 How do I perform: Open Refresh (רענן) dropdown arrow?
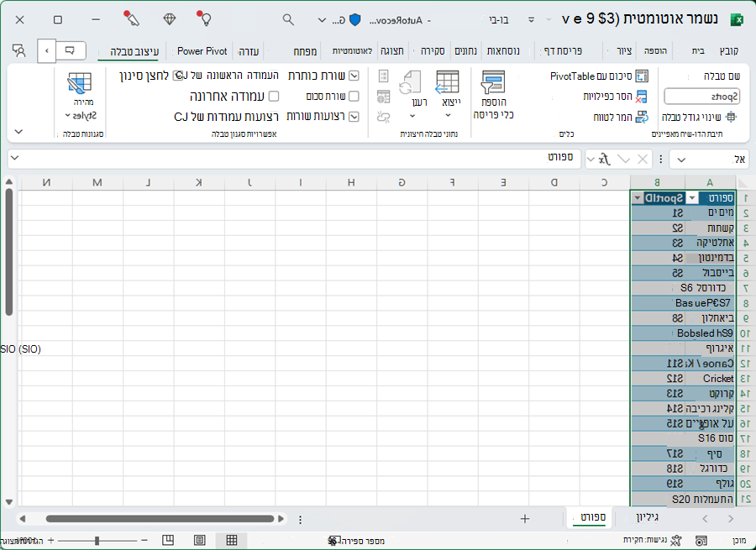click(412, 116)
